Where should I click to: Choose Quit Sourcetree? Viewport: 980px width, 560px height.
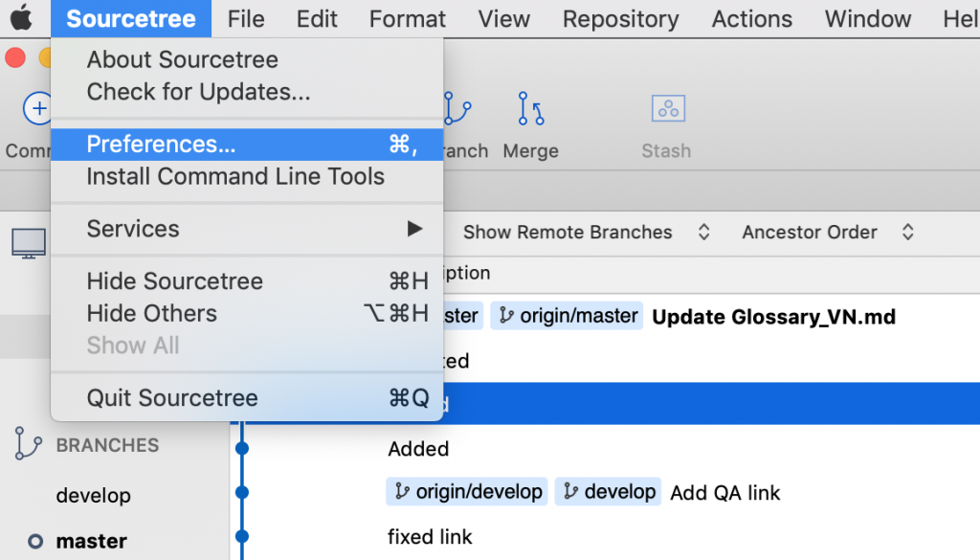click(x=247, y=398)
